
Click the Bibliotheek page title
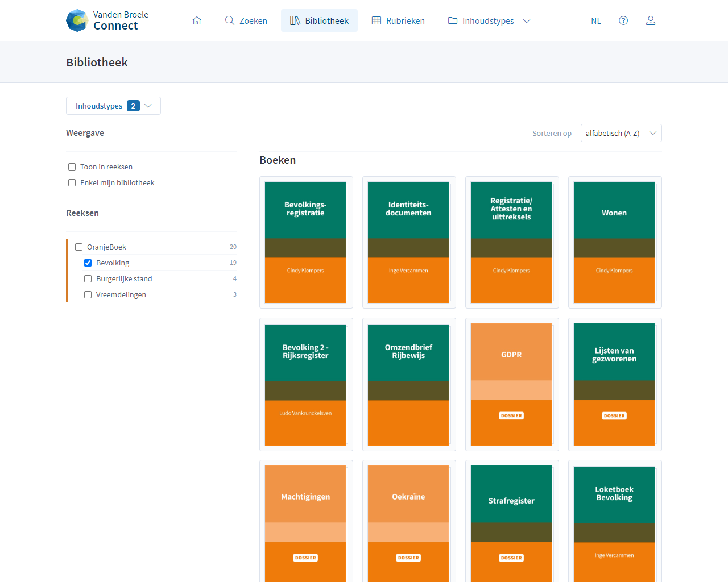pos(97,63)
